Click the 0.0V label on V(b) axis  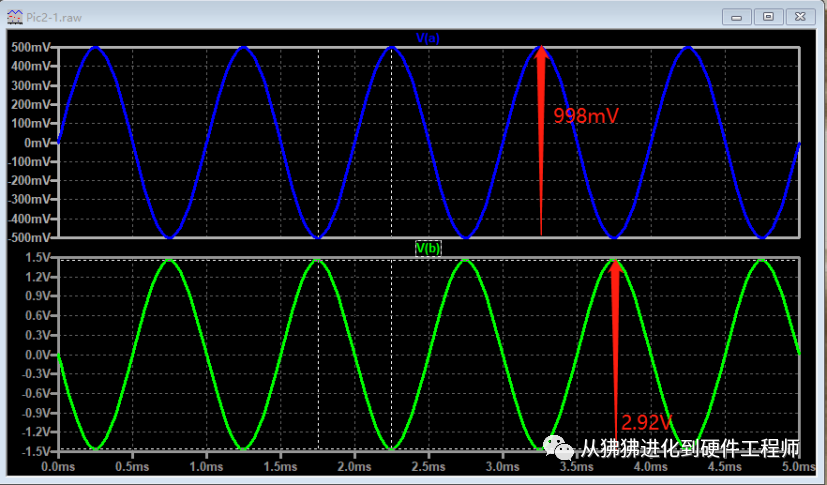[38, 355]
